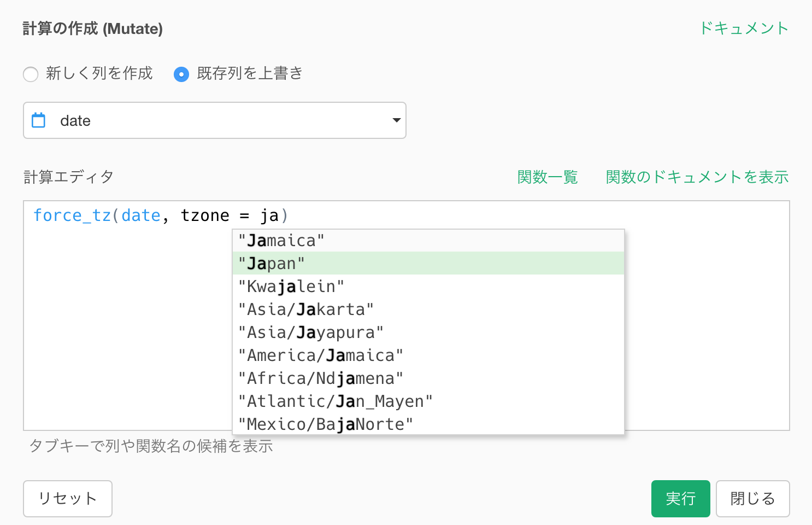Click the 実行 run button
Viewport: 812px width, 525px height.
681,499
